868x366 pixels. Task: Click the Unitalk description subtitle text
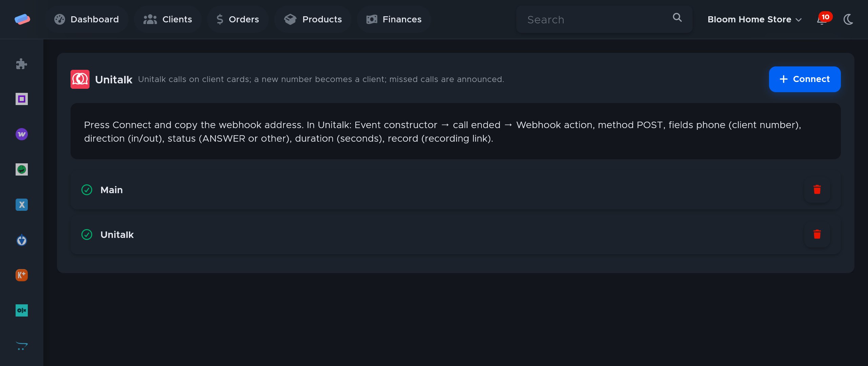(x=321, y=79)
